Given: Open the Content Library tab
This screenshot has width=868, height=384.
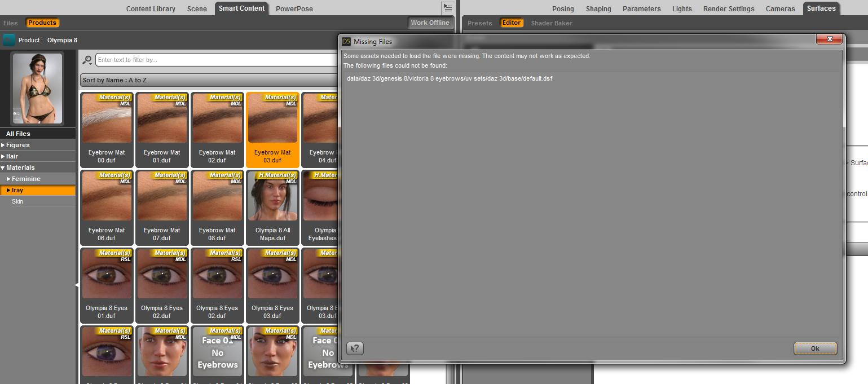Looking at the screenshot, I should [x=151, y=8].
